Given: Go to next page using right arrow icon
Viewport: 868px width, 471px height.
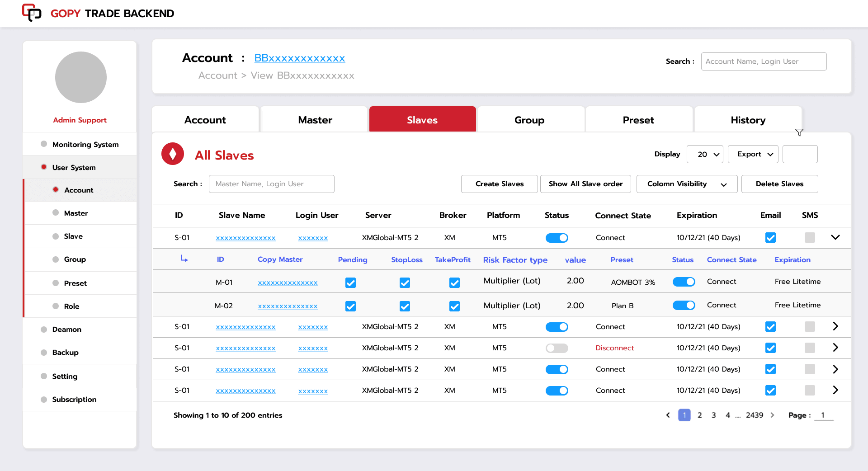Looking at the screenshot, I should click(772, 415).
